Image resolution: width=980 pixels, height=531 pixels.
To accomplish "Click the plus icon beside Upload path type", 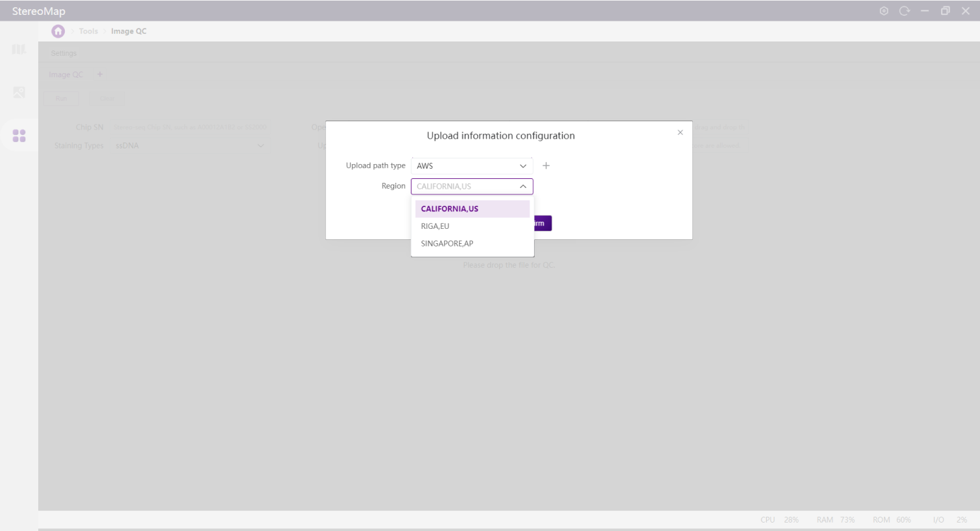I will pos(546,166).
